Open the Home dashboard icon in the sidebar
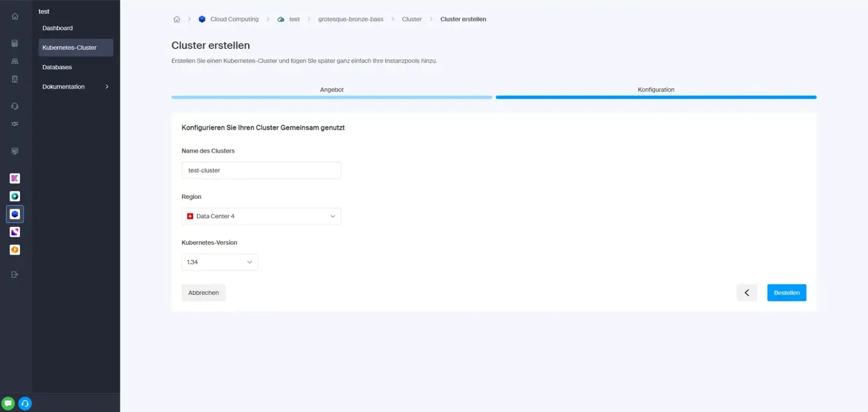The width and height of the screenshot is (868, 412). click(x=15, y=16)
